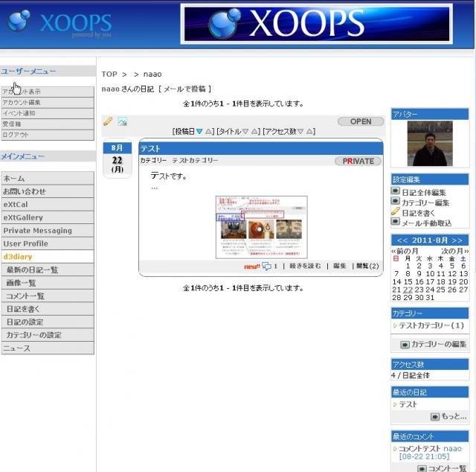Viewport: 476px width, 472px height.
Task: Open コメント一覧 submenu item
Action: (48, 296)
